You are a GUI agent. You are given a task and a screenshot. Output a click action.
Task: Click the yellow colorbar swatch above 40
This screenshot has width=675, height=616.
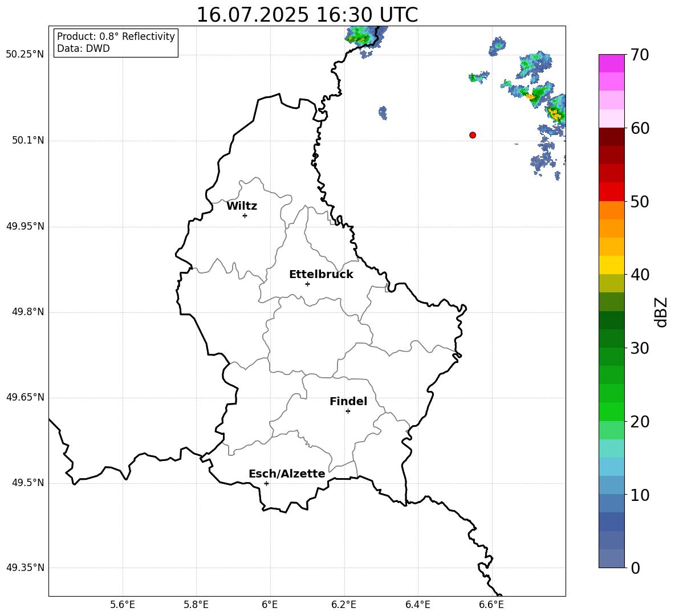point(612,265)
